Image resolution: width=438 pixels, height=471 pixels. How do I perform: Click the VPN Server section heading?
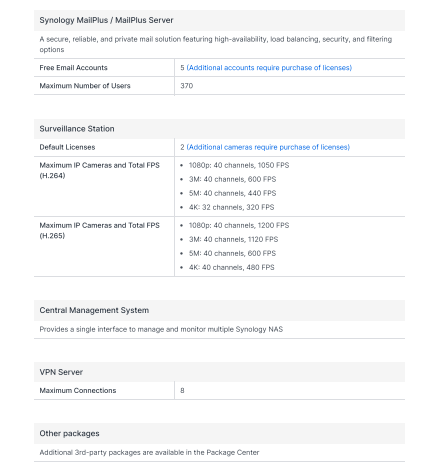(61, 372)
